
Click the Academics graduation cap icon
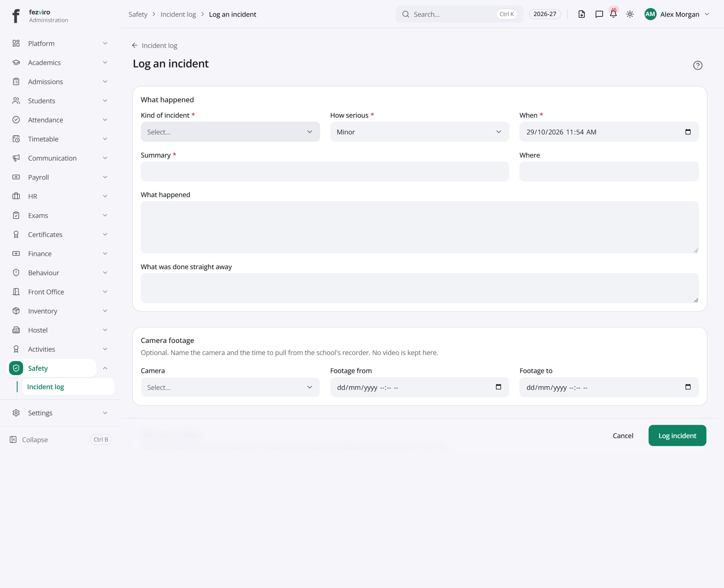pyautogui.click(x=16, y=62)
